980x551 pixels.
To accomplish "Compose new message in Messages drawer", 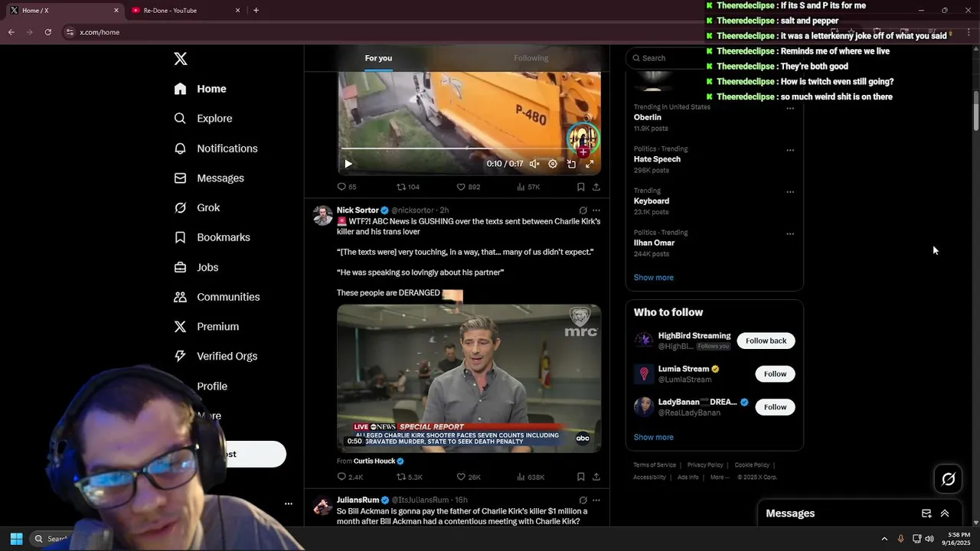I will pos(926,514).
